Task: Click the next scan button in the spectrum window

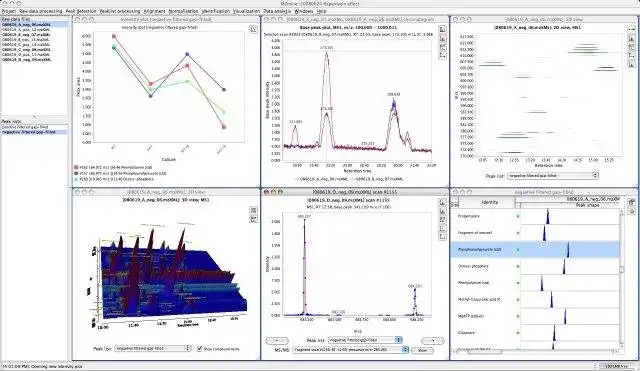Action: pos(432,340)
